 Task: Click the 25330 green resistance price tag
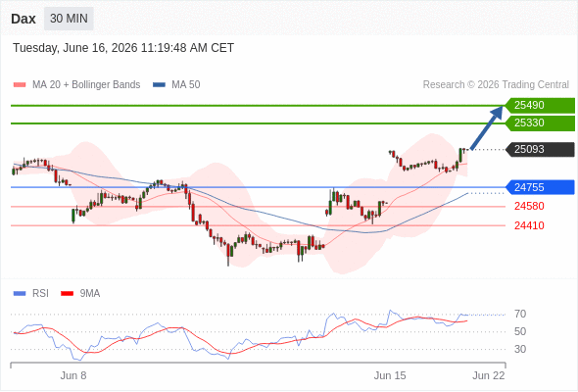(x=540, y=122)
